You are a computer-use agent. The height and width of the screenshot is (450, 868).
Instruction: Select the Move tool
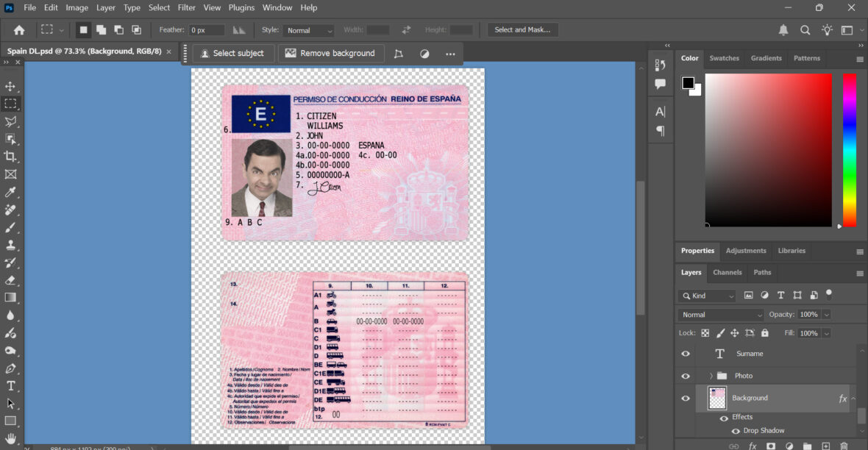tap(10, 86)
